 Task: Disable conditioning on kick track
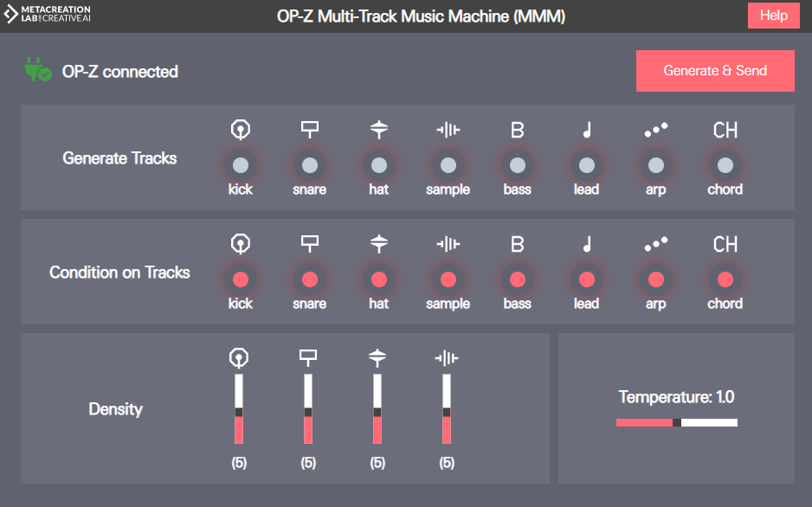click(x=241, y=279)
